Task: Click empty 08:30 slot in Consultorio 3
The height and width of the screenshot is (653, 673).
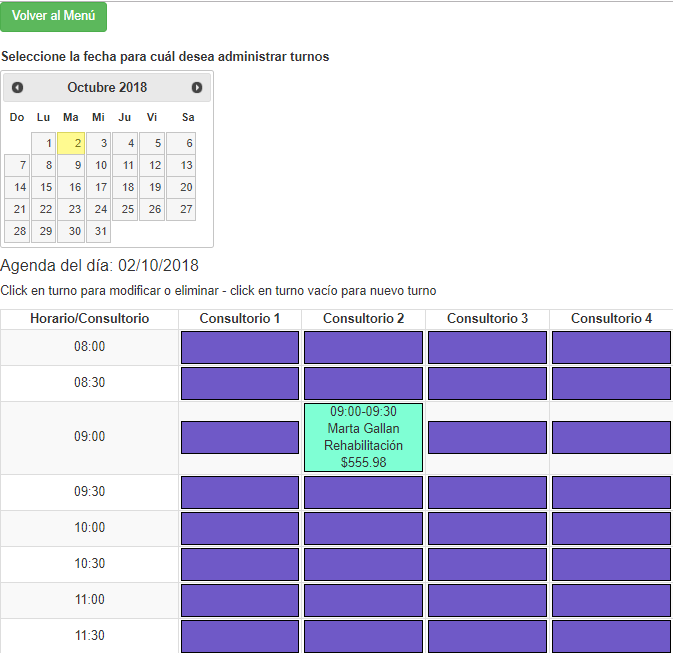Action: (x=487, y=383)
